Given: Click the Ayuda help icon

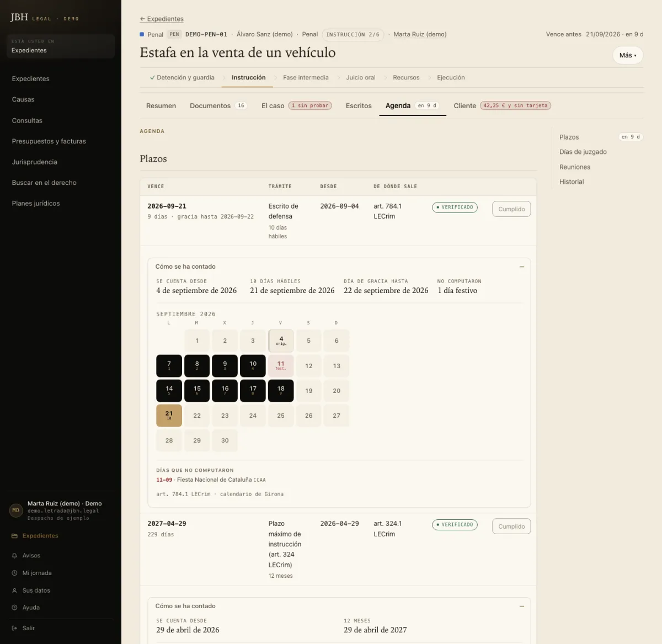Looking at the screenshot, I should (x=14, y=608).
